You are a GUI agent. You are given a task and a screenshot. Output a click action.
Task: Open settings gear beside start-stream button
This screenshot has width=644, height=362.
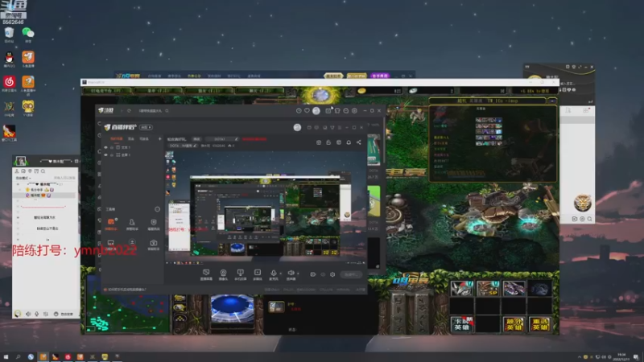[x=332, y=274]
